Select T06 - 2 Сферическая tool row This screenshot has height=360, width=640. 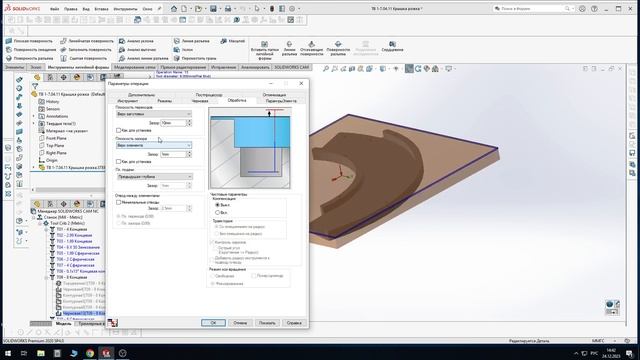tap(75, 259)
